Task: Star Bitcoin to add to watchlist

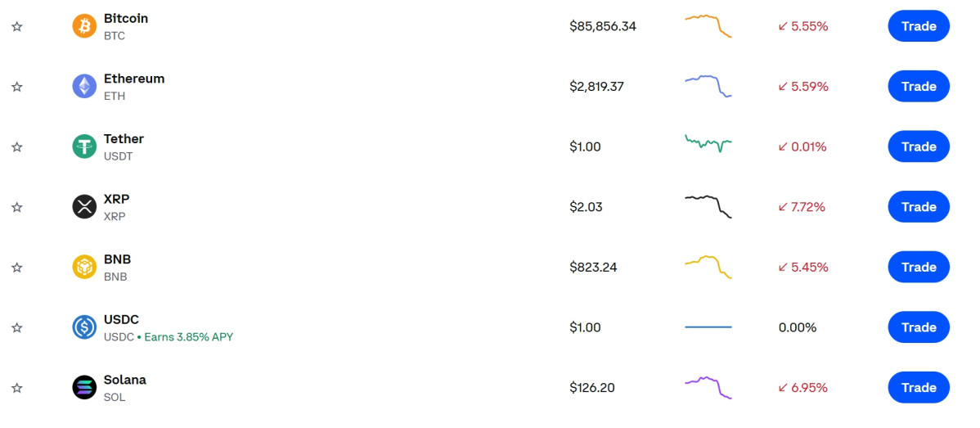Action: 17,26
